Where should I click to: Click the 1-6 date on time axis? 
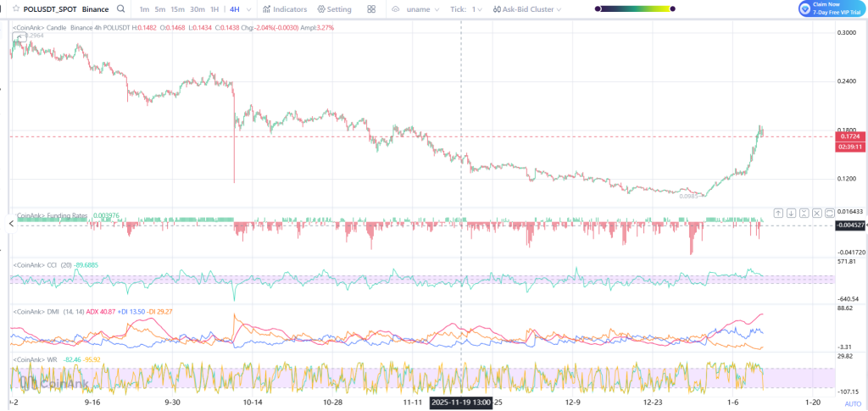pos(734,402)
